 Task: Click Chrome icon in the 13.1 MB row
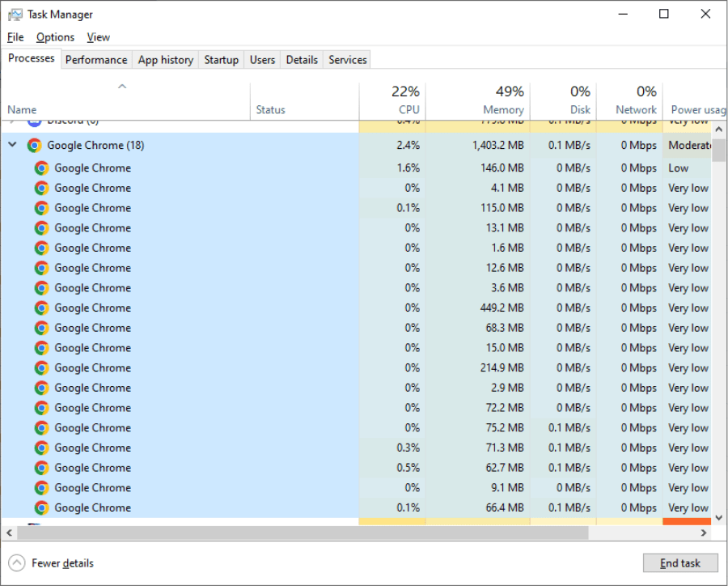pos(41,227)
